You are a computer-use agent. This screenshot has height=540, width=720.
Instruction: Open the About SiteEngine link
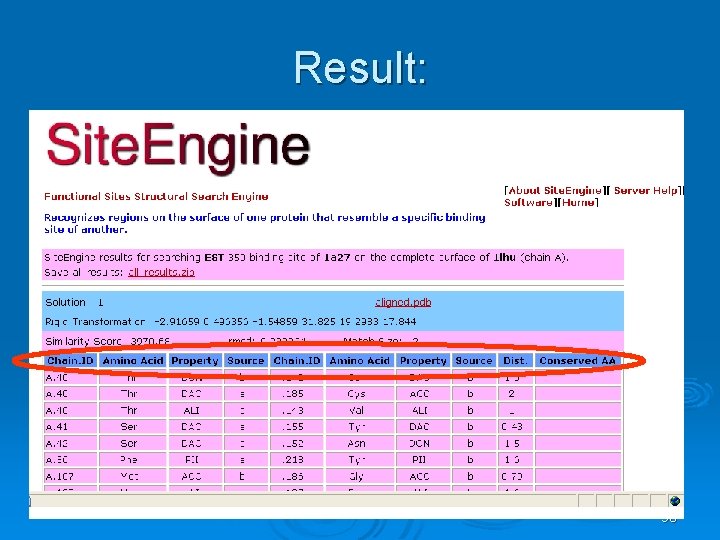click(555, 191)
